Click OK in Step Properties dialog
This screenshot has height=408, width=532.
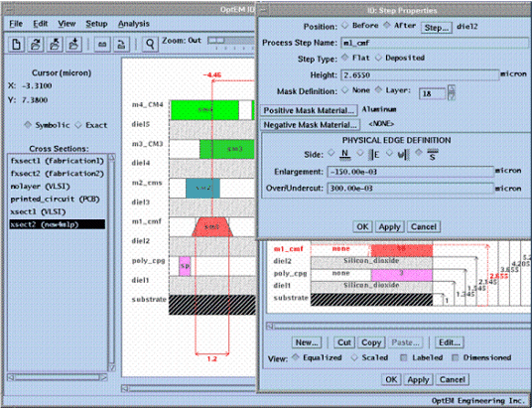point(362,226)
